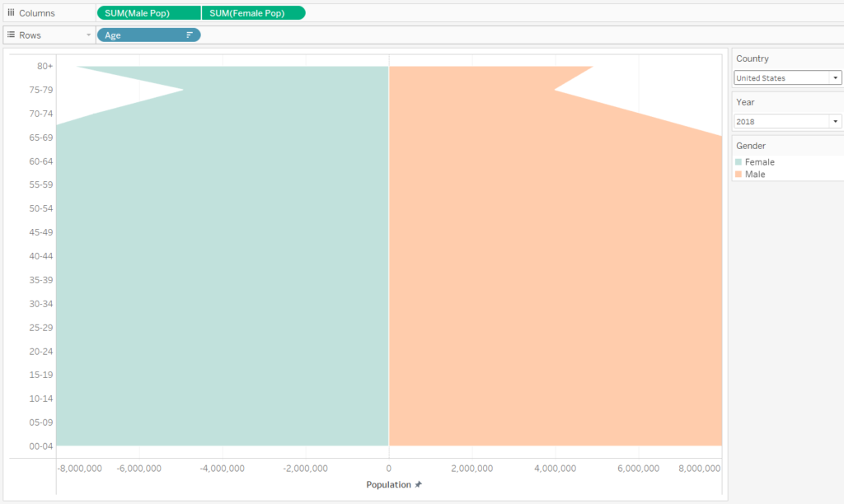The height and width of the screenshot is (504, 844).
Task: Open the Rows shelf dropdown arrow
Action: tap(88, 35)
